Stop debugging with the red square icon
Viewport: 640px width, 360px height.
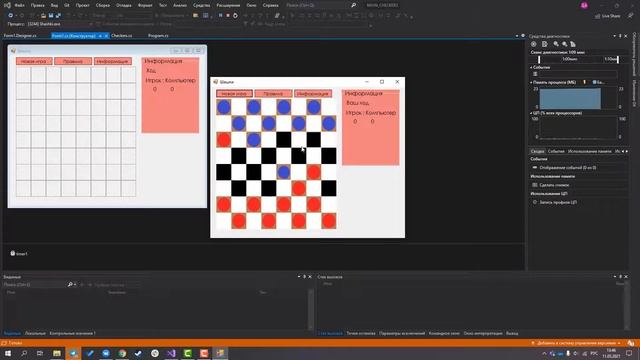[x=228, y=16]
